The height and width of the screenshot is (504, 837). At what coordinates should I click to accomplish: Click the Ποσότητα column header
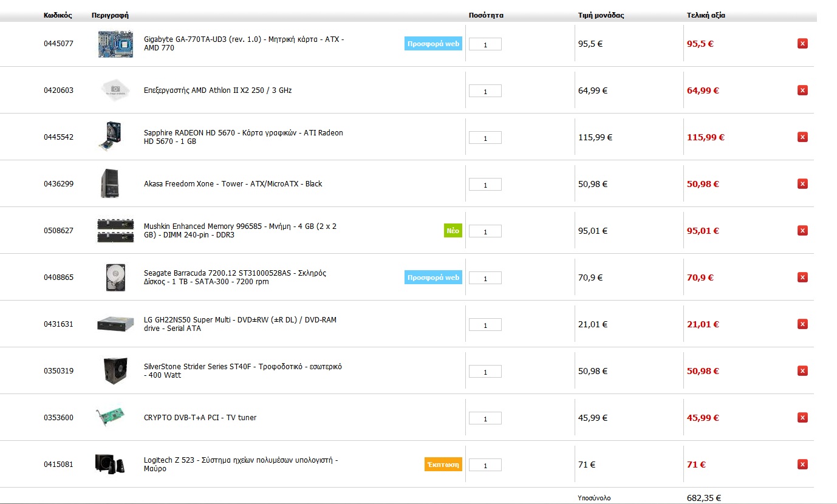[487, 15]
